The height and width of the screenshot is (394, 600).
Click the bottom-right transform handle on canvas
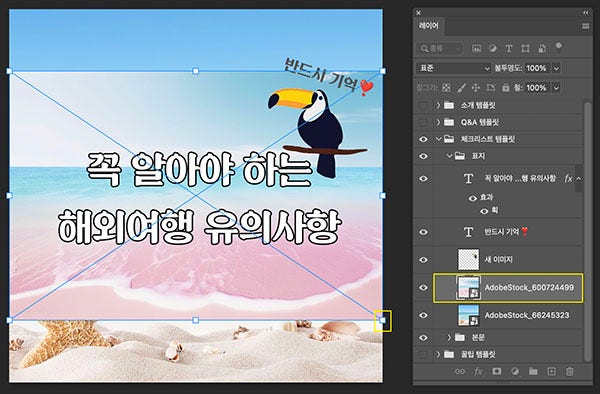(x=383, y=320)
